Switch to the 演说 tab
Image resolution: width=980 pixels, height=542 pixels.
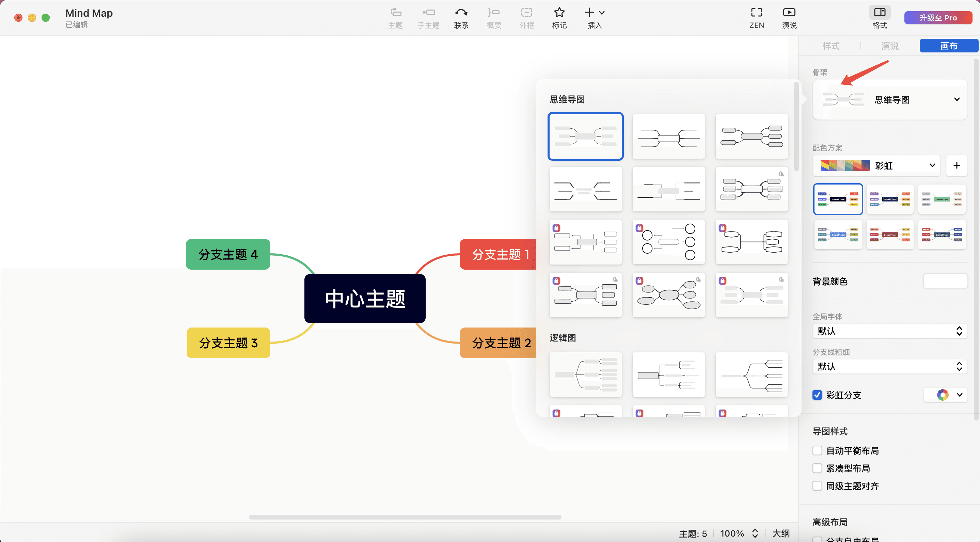click(x=890, y=46)
